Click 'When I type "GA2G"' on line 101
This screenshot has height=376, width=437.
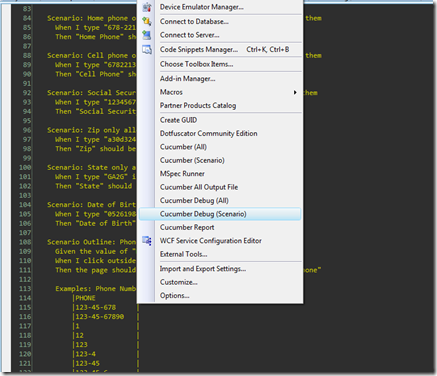pyautogui.click(x=92, y=177)
